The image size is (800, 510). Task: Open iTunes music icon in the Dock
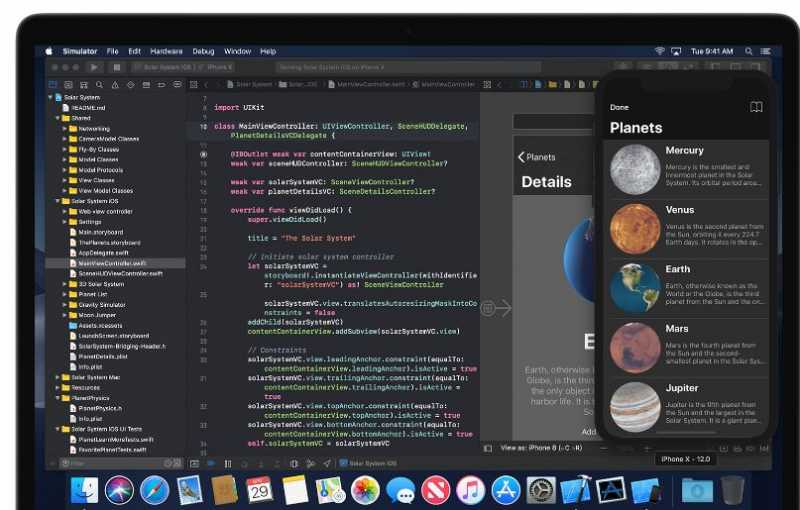[x=470, y=490]
